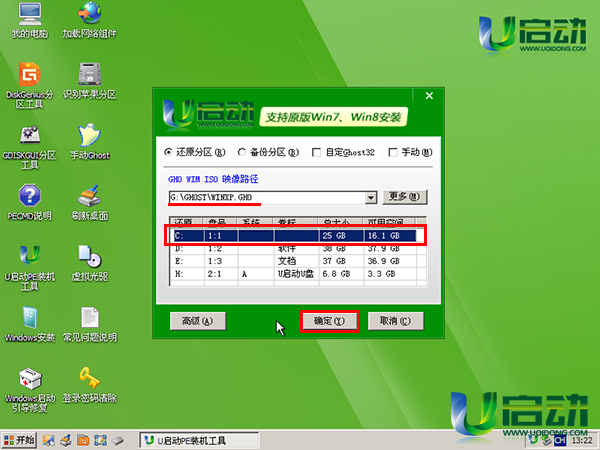Click the U启动PE装机工具 taskbar button
This screenshot has width=600, height=450.
[x=199, y=440]
